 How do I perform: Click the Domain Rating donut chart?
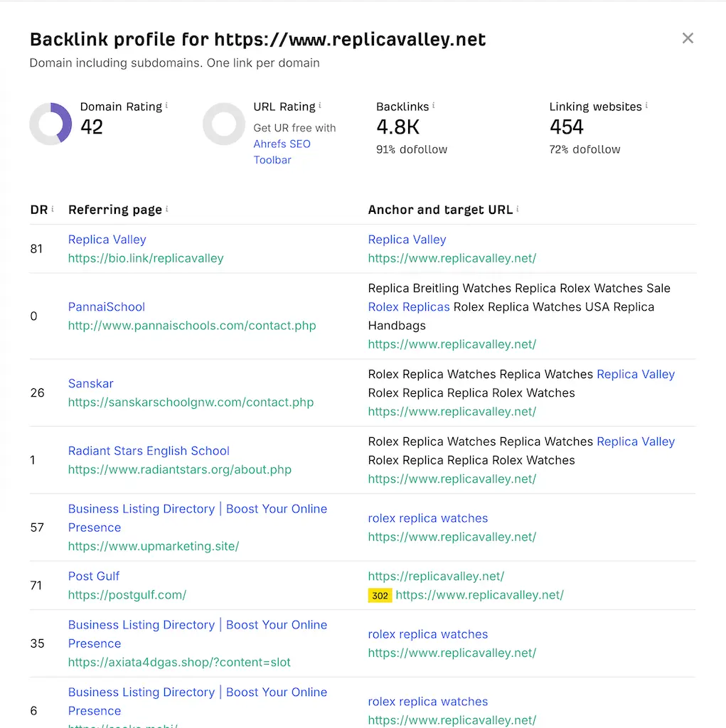click(50, 124)
